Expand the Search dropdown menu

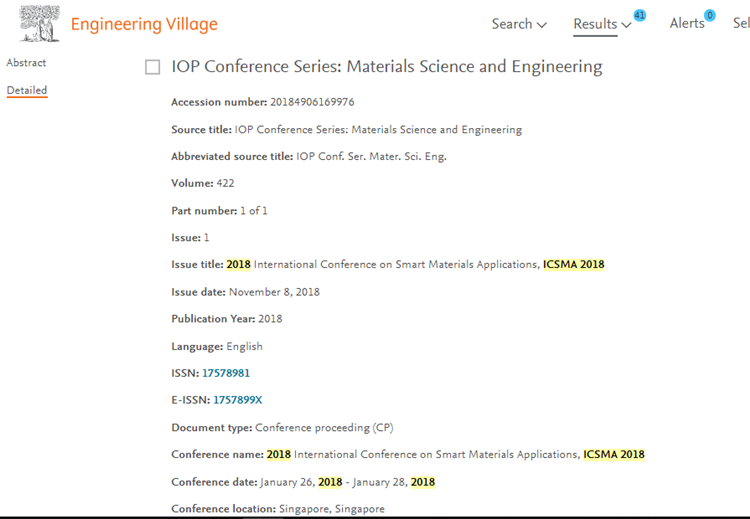point(519,24)
